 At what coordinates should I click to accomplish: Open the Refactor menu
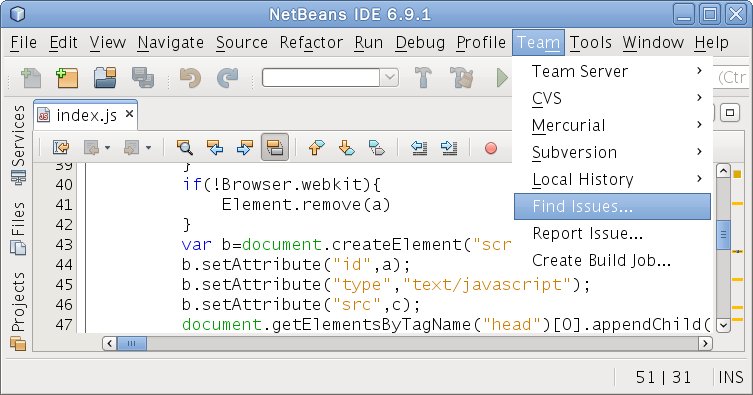(x=311, y=42)
